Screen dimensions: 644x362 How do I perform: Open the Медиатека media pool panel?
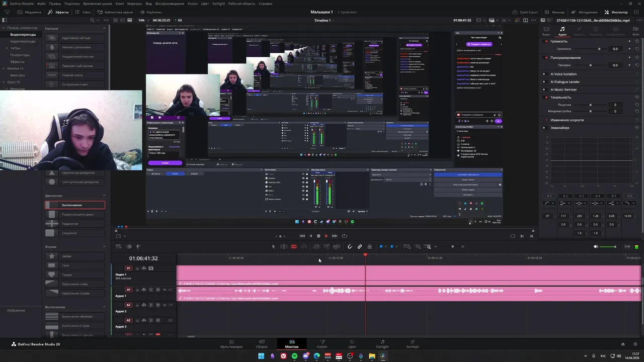tap(30, 12)
